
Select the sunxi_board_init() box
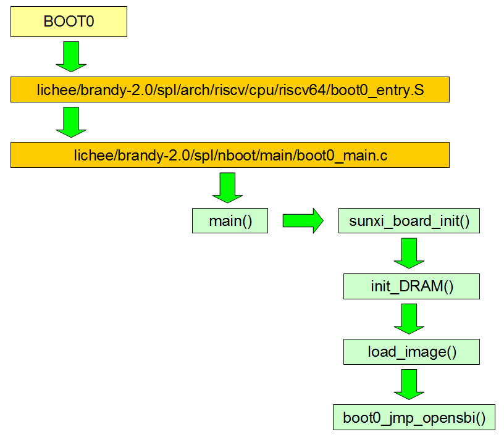[x=409, y=221]
